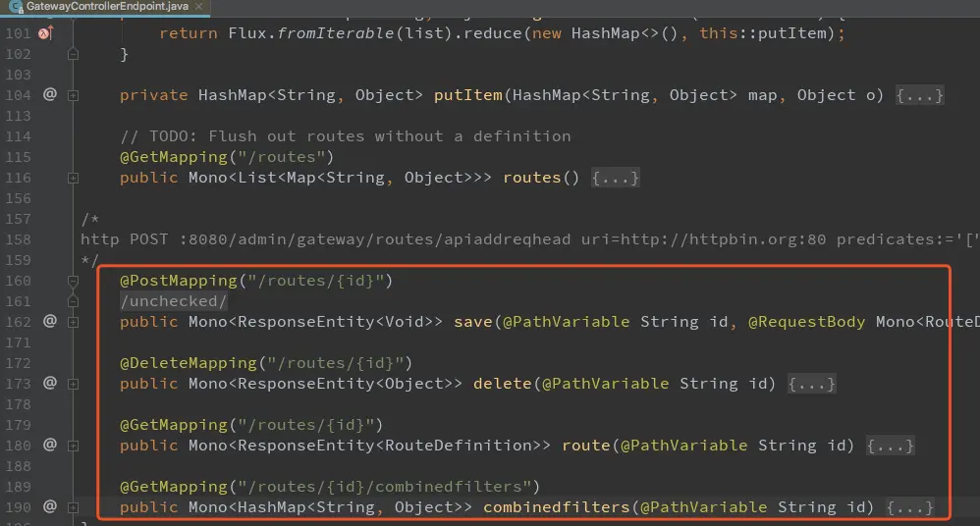
Task: Click the folded /unchecked/ annotation
Action: coord(174,301)
